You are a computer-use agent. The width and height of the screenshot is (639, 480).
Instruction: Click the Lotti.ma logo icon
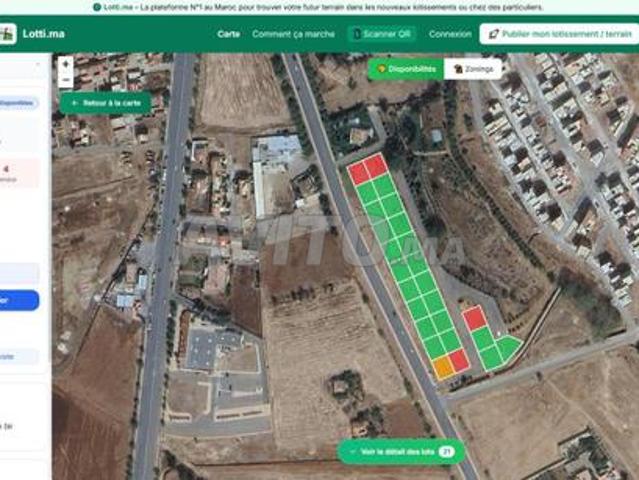click(x=7, y=34)
